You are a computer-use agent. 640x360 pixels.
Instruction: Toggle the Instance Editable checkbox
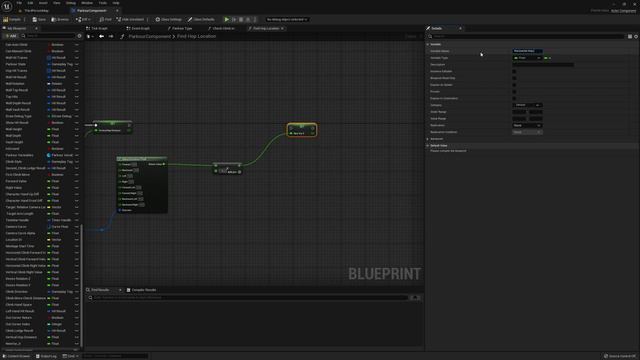point(514,71)
